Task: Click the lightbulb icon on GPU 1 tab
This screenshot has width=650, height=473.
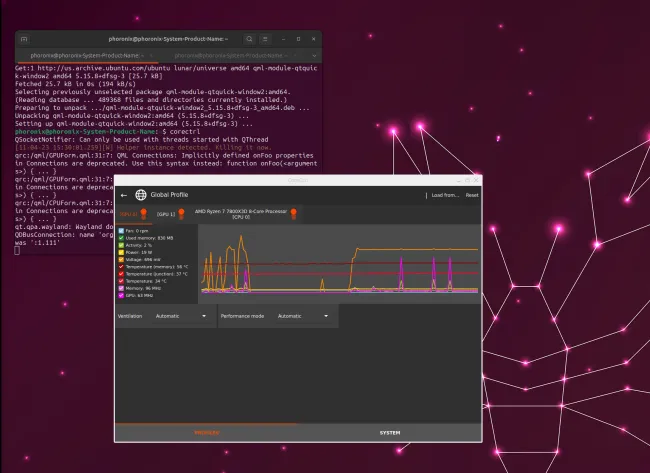Action: pyautogui.click(x=181, y=213)
